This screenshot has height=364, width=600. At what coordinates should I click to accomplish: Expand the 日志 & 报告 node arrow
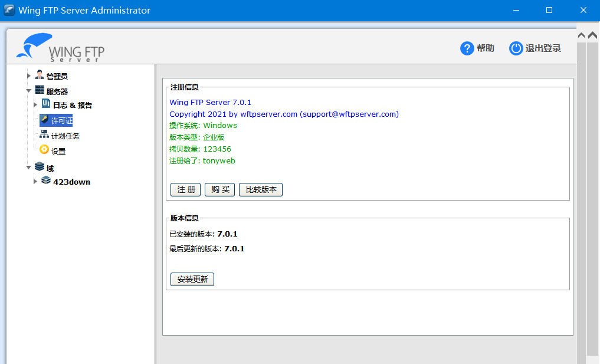tap(35, 105)
